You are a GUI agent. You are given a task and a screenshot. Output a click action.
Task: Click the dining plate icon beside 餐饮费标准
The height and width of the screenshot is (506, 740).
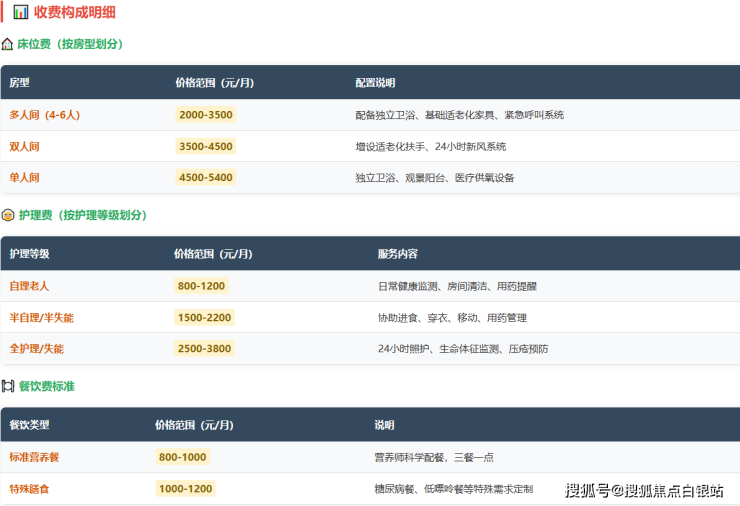pyautogui.click(x=8, y=386)
